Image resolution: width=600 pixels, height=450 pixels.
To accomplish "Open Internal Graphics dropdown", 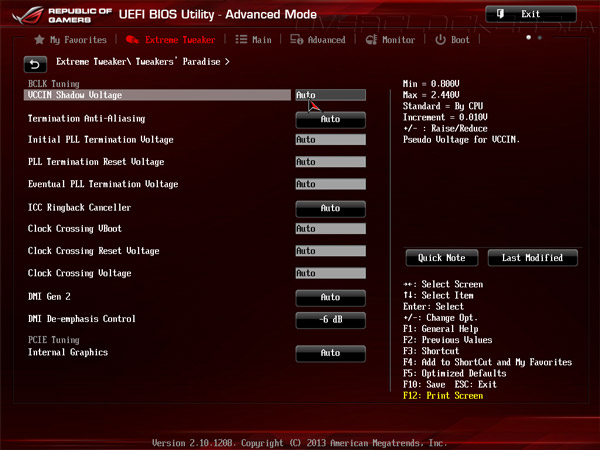I will pyautogui.click(x=331, y=353).
